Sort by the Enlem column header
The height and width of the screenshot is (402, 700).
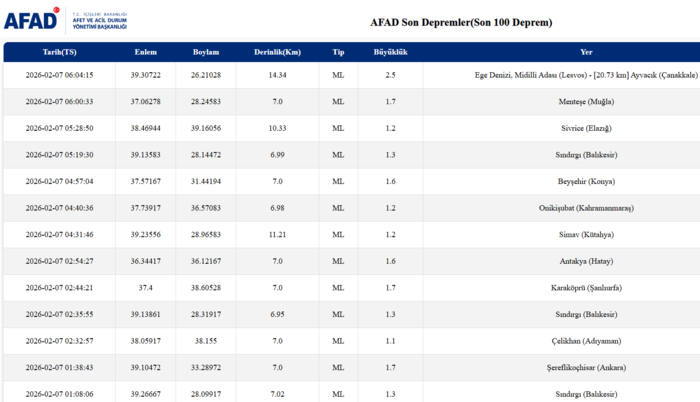(x=146, y=52)
